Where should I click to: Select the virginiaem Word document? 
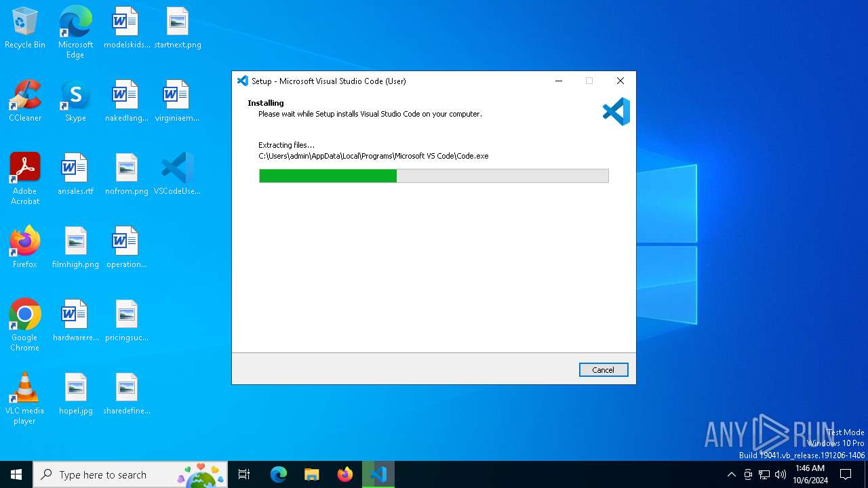178,102
